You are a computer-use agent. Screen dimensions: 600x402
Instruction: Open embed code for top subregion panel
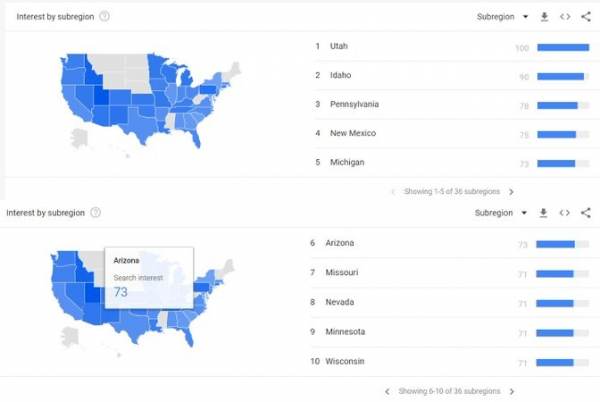(x=565, y=17)
